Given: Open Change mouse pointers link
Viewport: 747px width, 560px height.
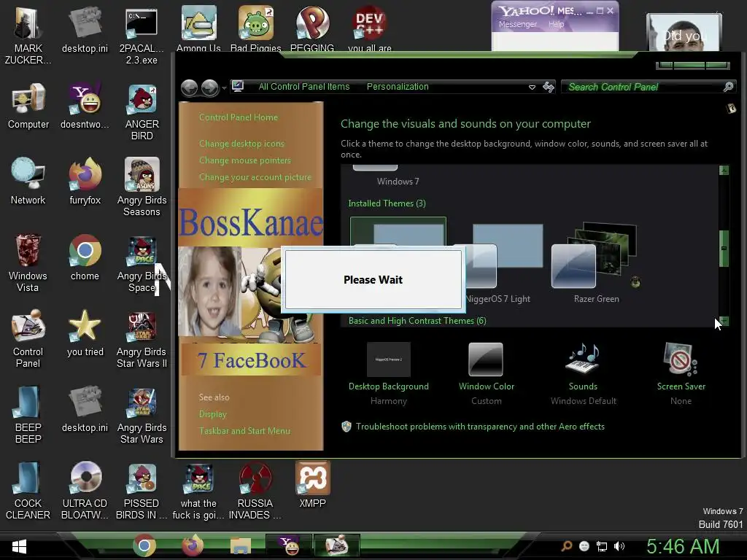Looking at the screenshot, I should tap(245, 160).
